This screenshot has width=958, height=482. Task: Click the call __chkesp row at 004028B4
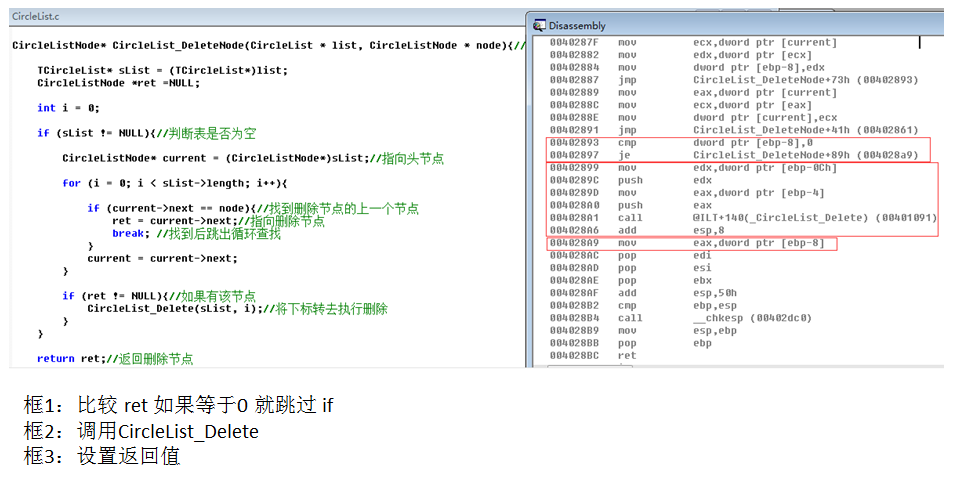click(x=680, y=318)
